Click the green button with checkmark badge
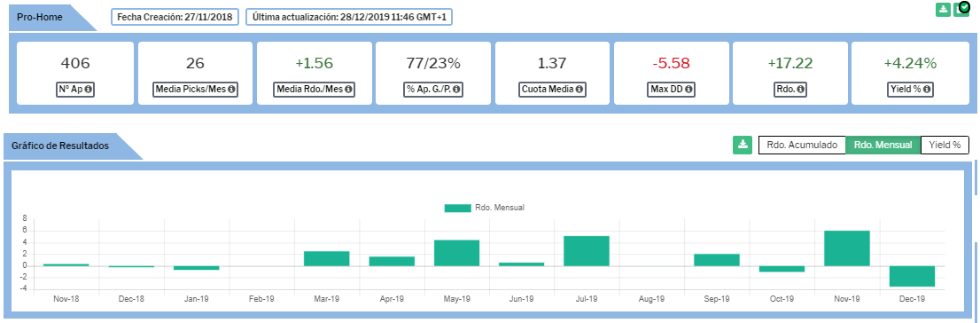 pyautogui.click(x=961, y=10)
